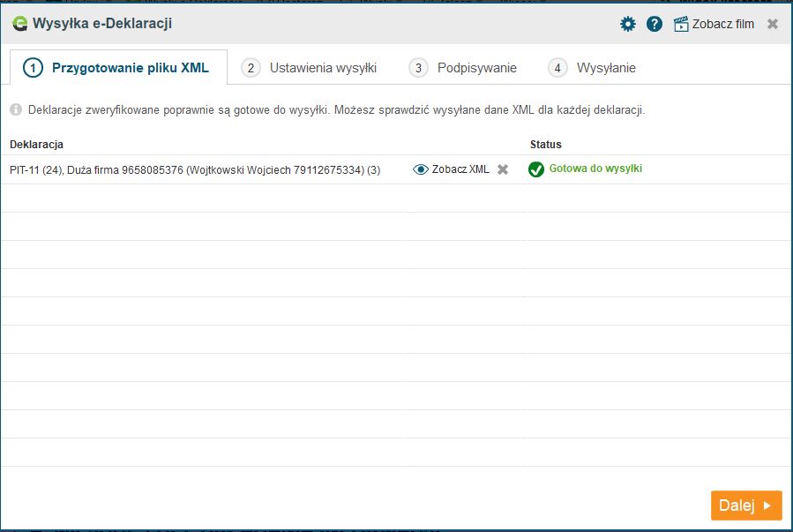Close the Wysyłka e-Deklaracji dialog

[x=772, y=24]
